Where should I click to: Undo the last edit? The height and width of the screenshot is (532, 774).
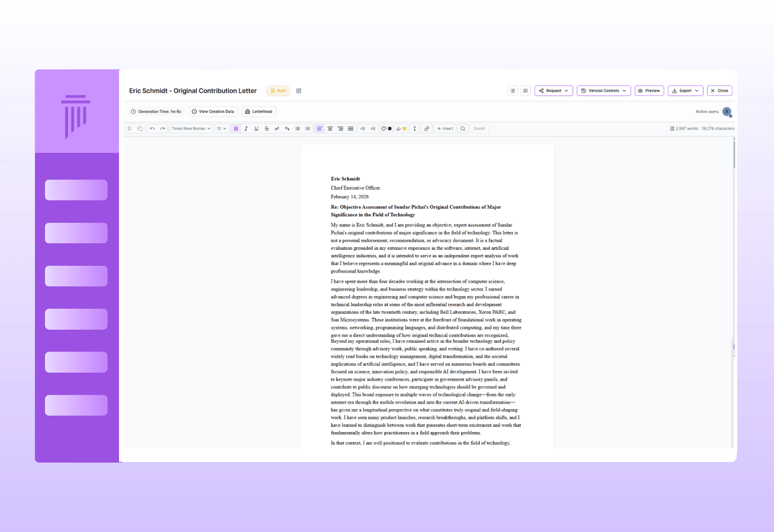[152, 128]
